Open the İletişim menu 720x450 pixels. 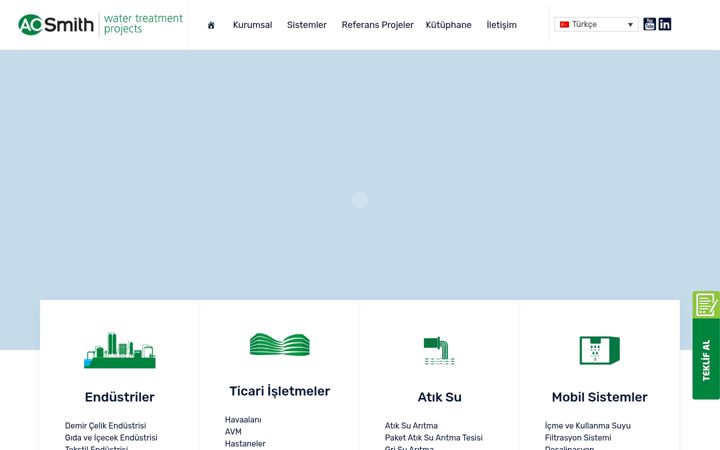[501, 25]
